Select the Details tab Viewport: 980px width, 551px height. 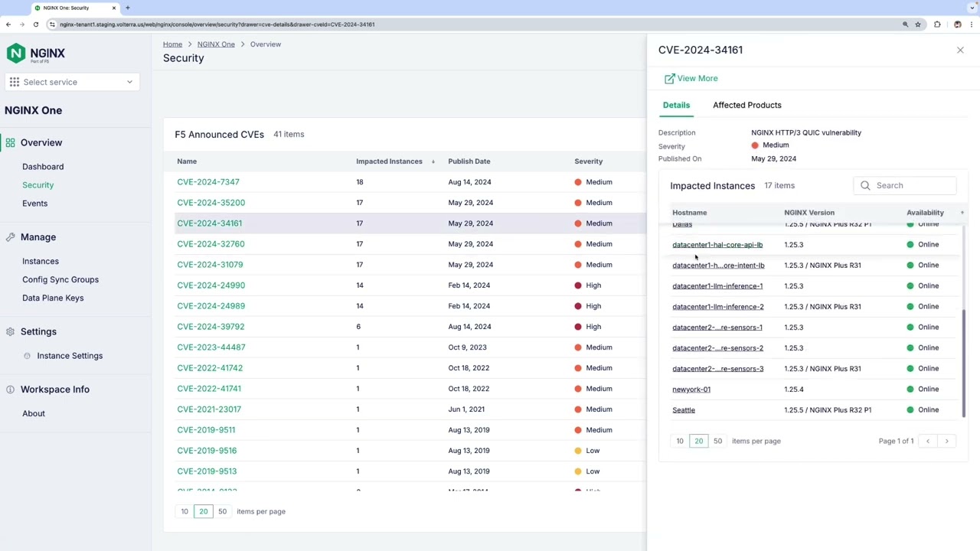click(676, 105)
